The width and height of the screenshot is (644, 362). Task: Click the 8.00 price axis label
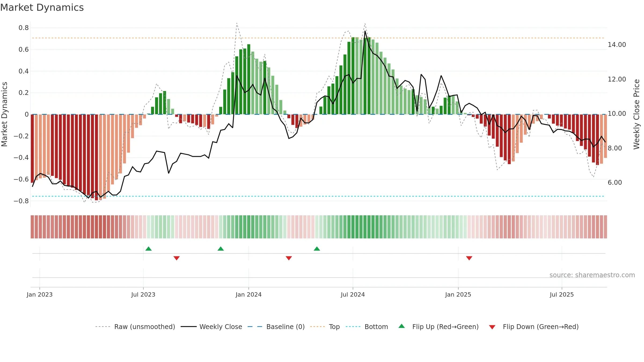[x=615, y=148]
